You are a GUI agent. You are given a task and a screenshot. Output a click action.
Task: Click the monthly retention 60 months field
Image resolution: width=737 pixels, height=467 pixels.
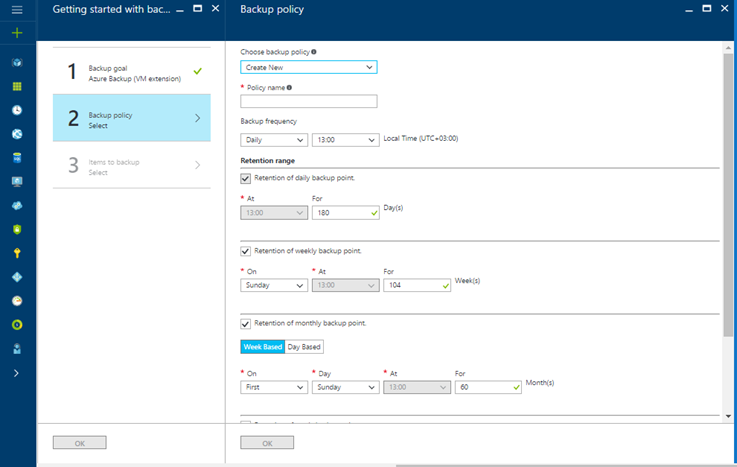(488, 387)
